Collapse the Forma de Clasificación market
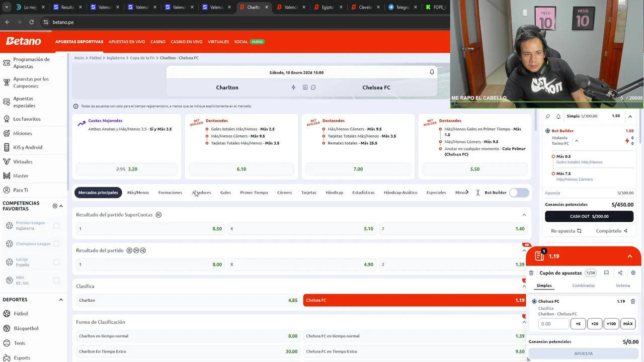 click(x=524, y=322)
